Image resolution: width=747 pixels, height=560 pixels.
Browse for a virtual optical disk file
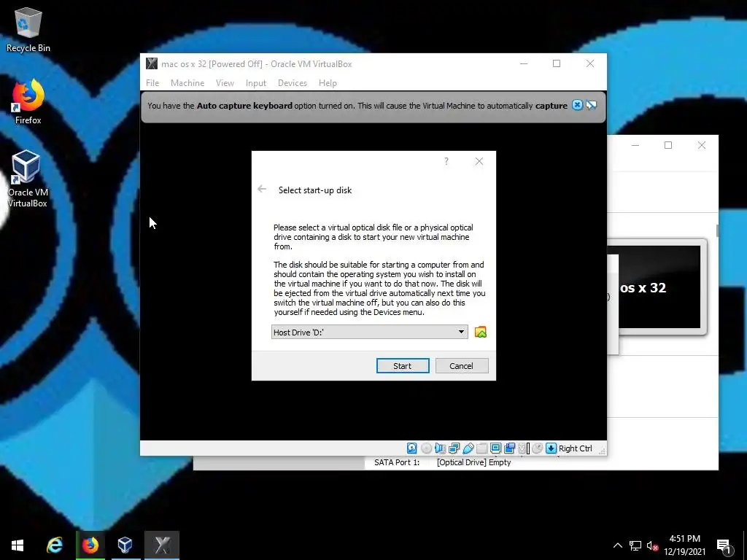pyautogui.click(x=481, y=332)
